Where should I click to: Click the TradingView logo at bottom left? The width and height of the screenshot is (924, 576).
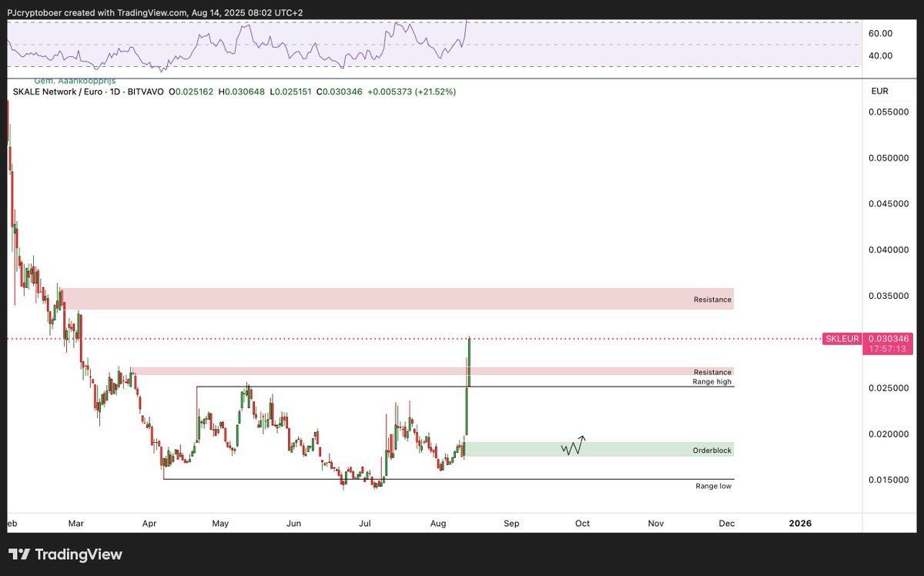coord(65,554)
